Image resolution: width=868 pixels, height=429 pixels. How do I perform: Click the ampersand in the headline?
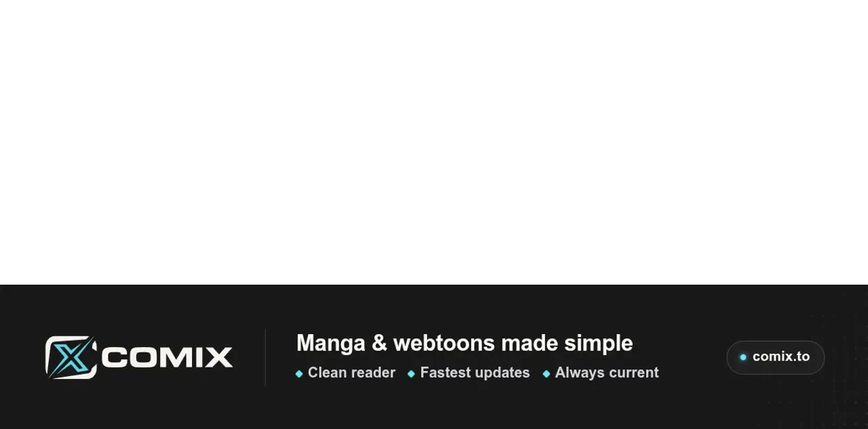379,343
